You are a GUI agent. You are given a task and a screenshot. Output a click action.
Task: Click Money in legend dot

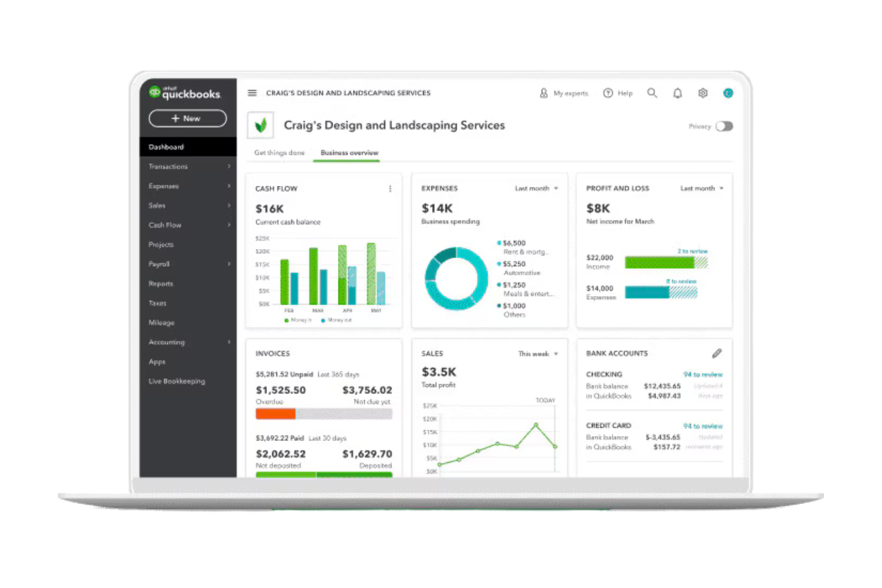pyautogui.click(x=287, y=321)
